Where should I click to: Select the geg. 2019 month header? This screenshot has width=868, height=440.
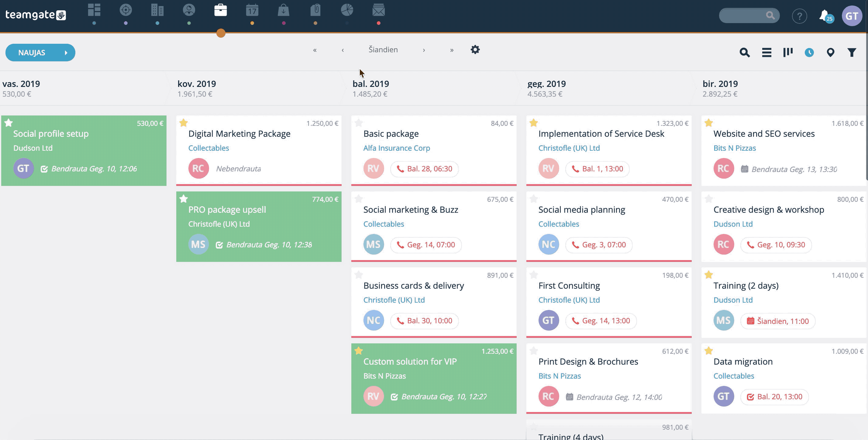click(546, 84)
